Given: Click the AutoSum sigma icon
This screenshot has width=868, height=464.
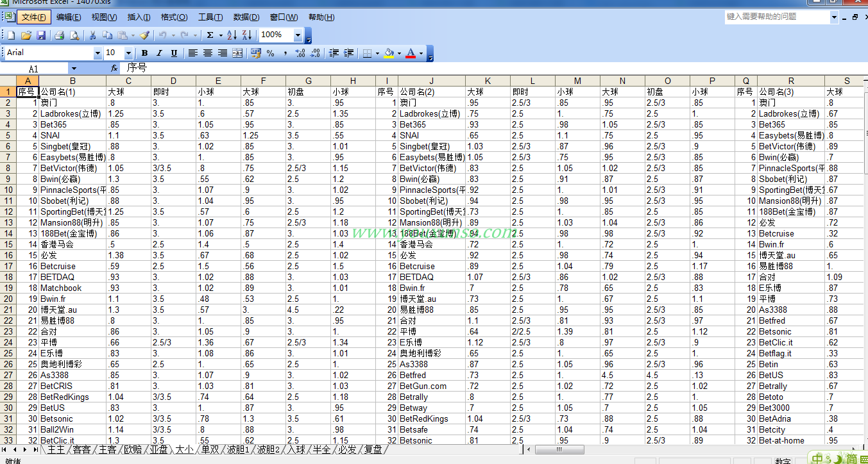Looking at the screenshot, I should [210, 35].
